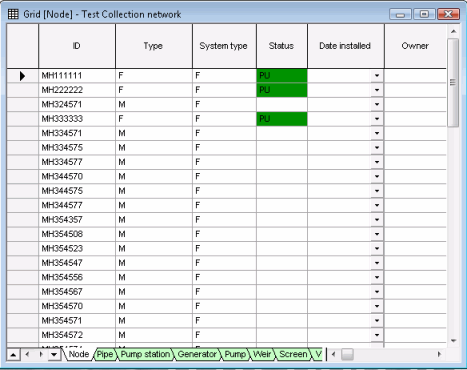Click Type cell M for MH334571

[154, 133]
